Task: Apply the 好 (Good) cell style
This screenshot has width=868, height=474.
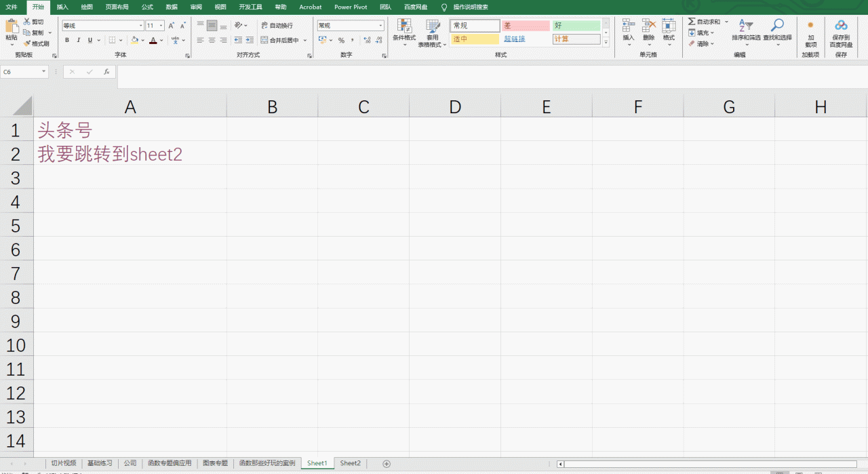Action: click(x=576, y=26)
